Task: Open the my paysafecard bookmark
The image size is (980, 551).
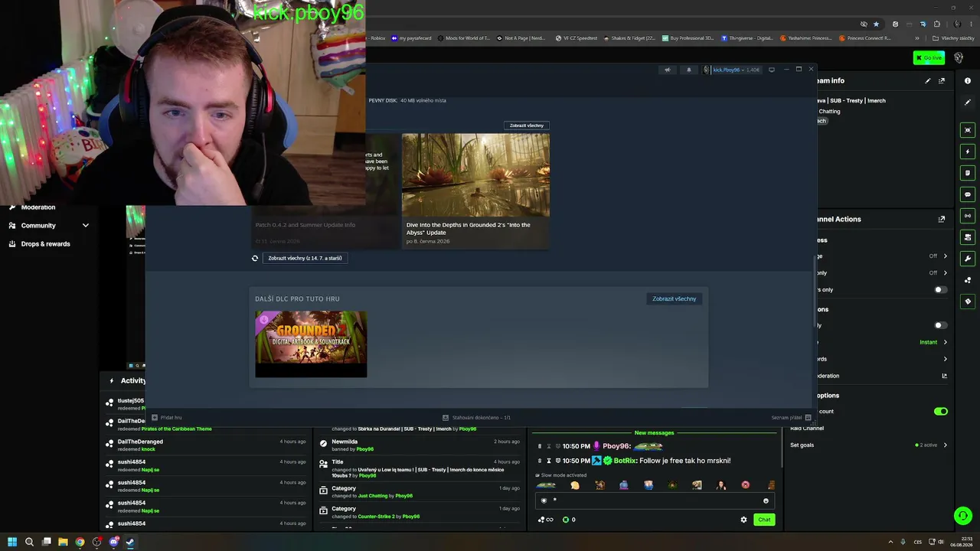Action: (412, 38)
